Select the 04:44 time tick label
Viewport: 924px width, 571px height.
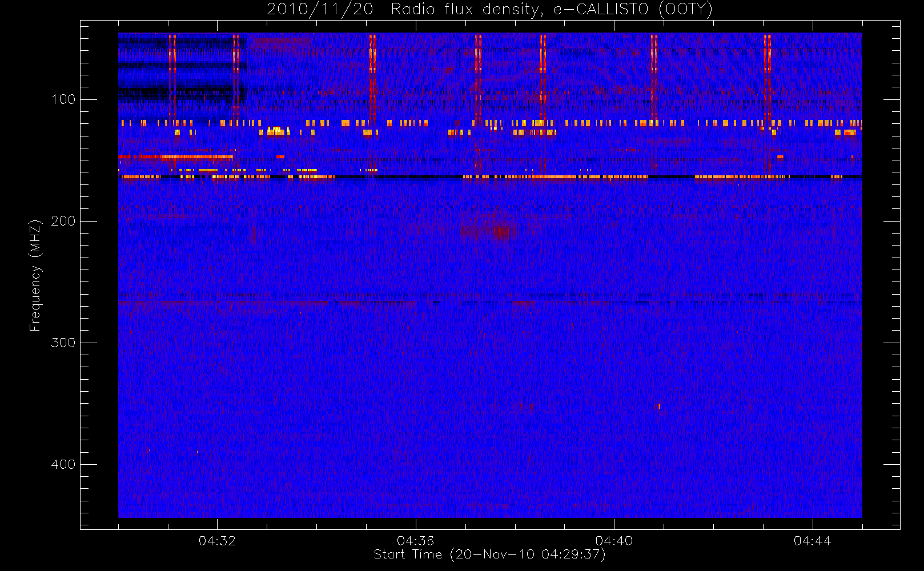(x=812, y=541)
